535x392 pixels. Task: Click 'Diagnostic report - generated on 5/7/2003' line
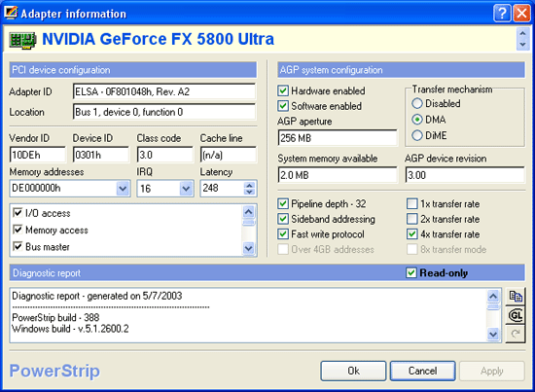[x=97, y=296]
